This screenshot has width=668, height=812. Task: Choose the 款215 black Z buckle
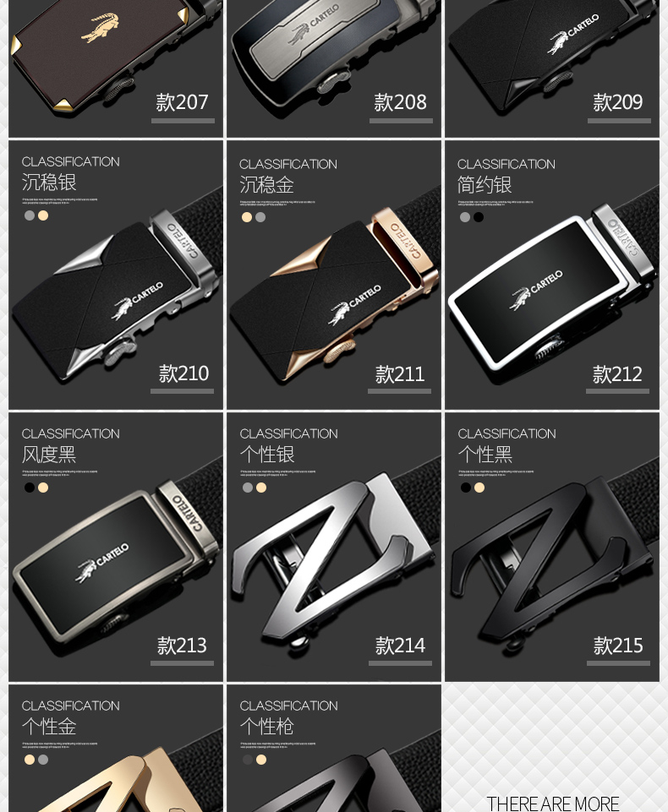(552, 547)
